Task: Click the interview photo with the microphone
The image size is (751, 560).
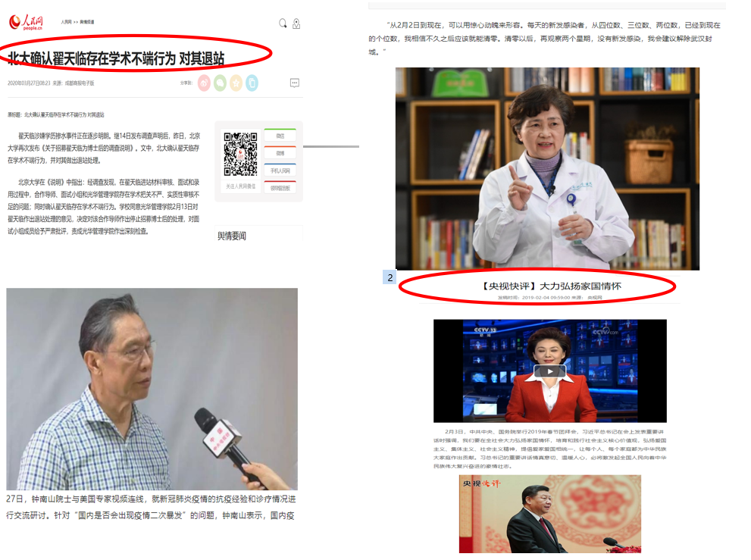Action: pyautogui.click(x=152, y=389)
